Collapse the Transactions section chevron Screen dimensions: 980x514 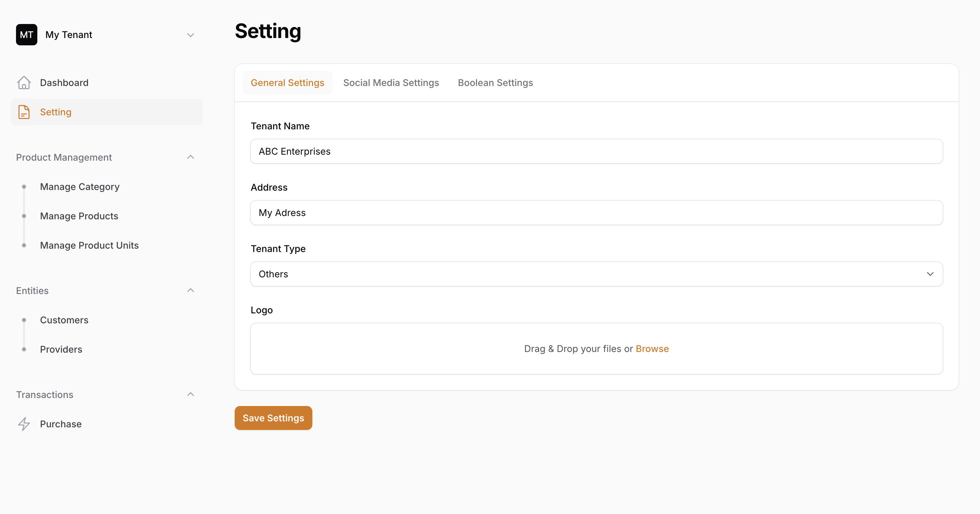click(x=191, y=394)
